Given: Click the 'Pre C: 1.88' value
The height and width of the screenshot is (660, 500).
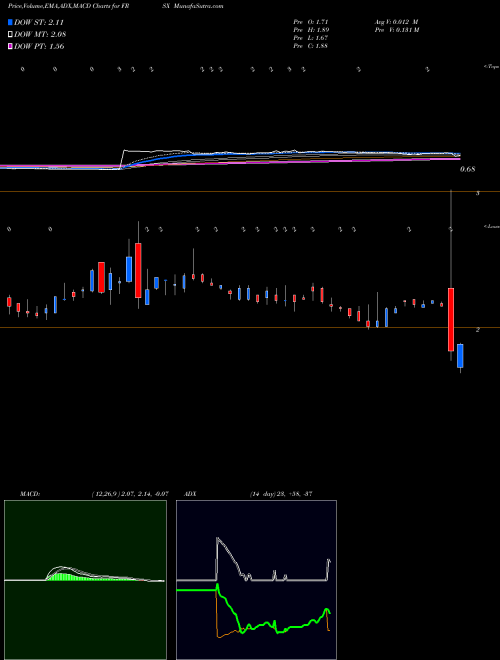Looking at the screenshot, I should point(311,45).
